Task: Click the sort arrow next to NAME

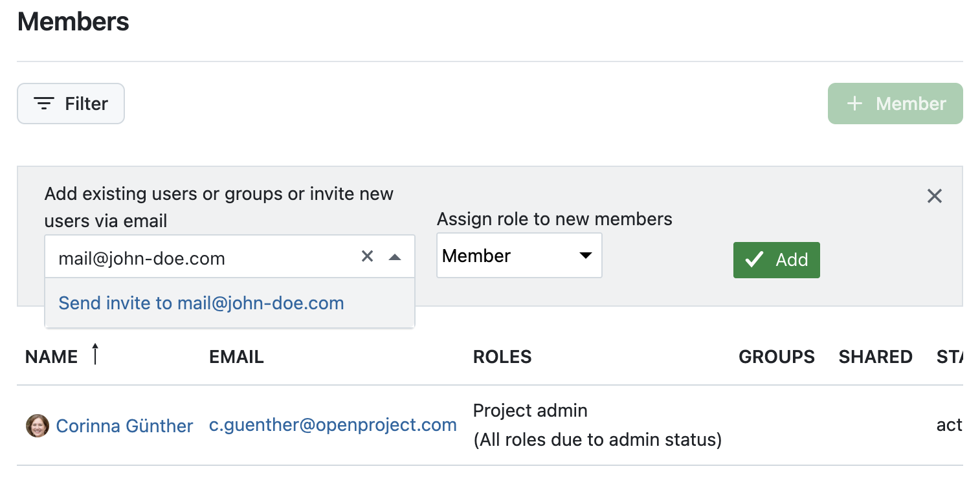Action: pos(95,355)
